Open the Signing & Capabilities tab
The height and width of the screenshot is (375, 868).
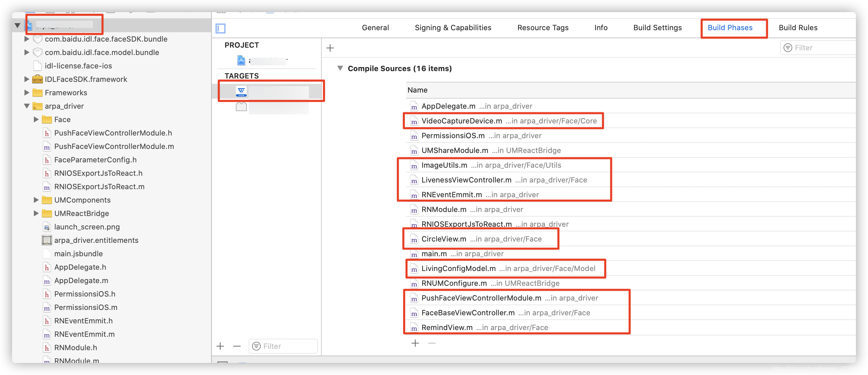point(452,28)
